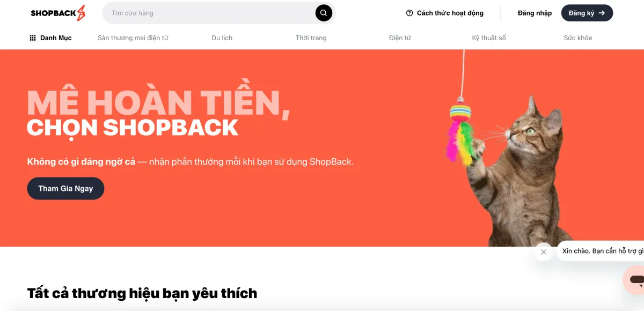Click the Xin chào chat message bubble

[x=601, y=251]
